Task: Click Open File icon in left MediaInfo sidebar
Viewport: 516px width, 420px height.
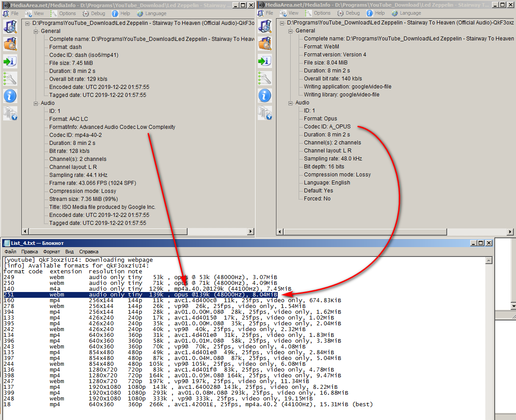Action: (10, 27)
